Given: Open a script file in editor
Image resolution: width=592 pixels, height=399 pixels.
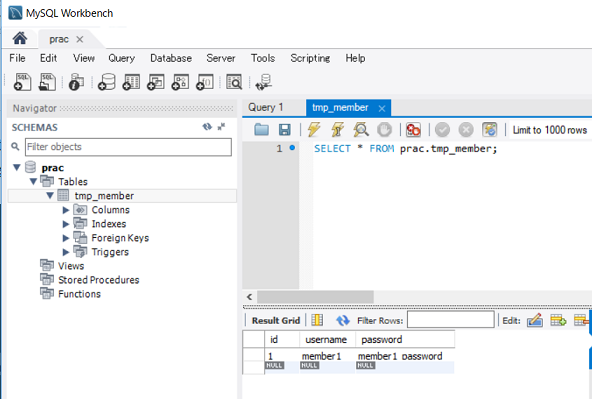Looking at the screenshot, I should click(x=261, y=129).
